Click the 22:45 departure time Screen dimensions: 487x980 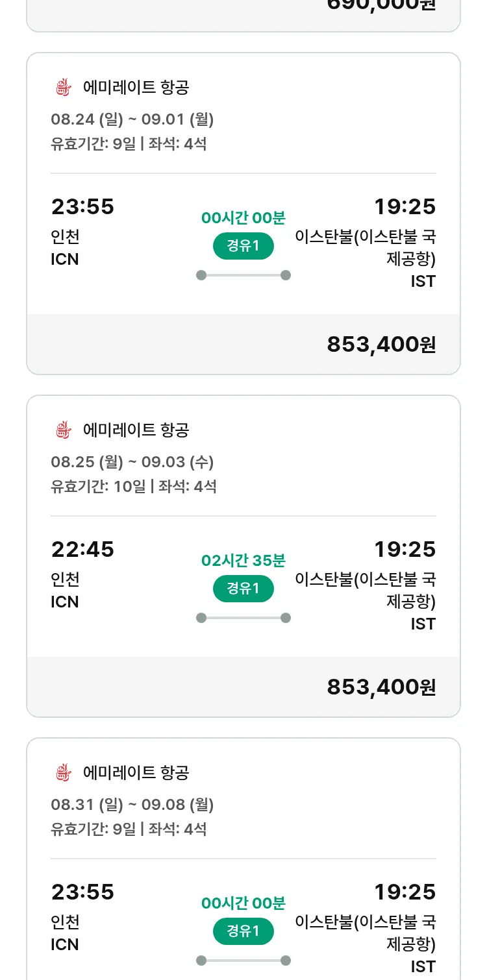(82, 550)
